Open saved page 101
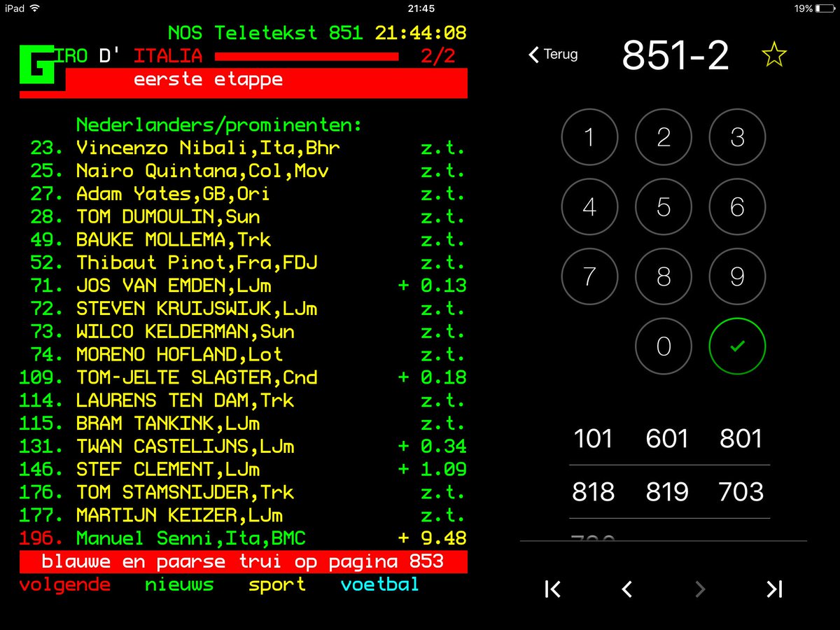This screenshot has height=630, width=840. click(x=593, y=439)
